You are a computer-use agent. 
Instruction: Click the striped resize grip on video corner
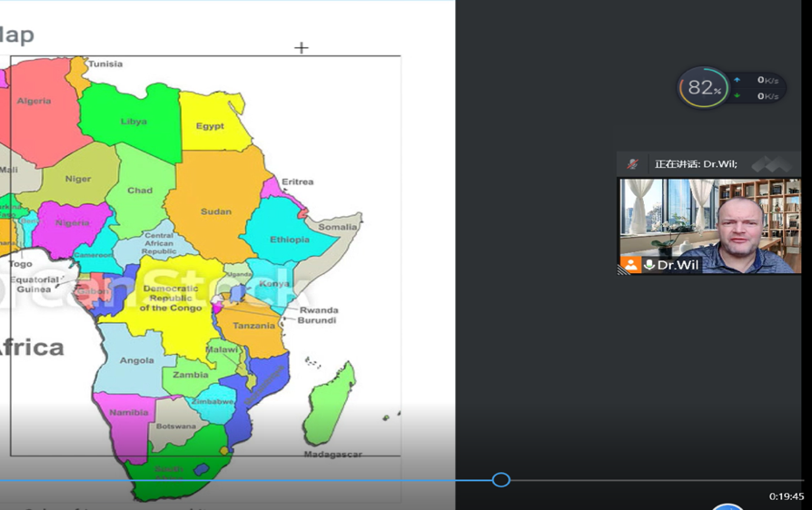(x=622, y=270)
